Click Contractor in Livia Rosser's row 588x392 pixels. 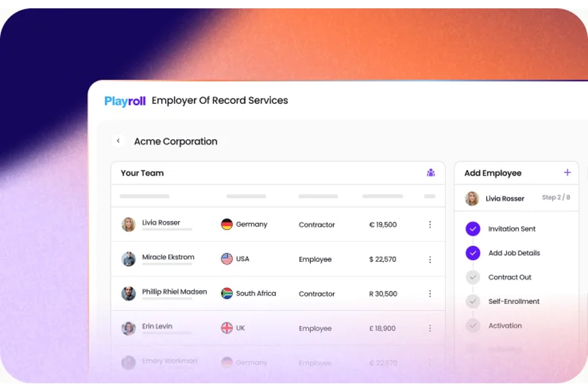[x=317, y=225]
